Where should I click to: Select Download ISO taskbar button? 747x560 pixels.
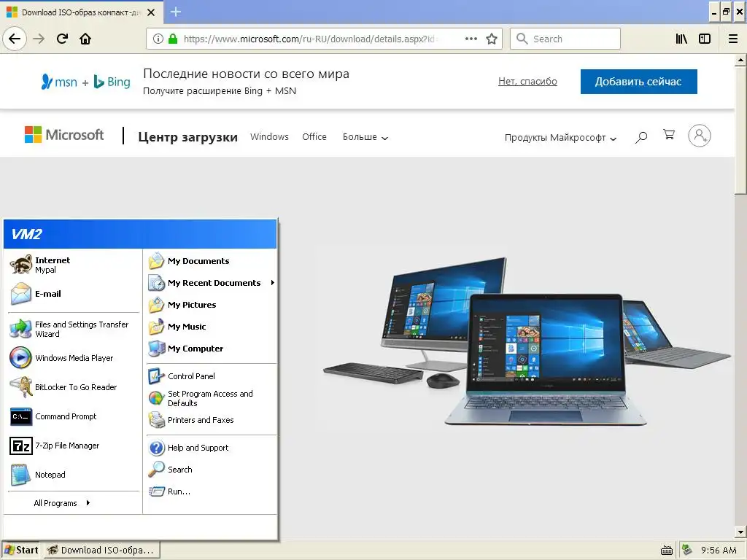point(102,550)
